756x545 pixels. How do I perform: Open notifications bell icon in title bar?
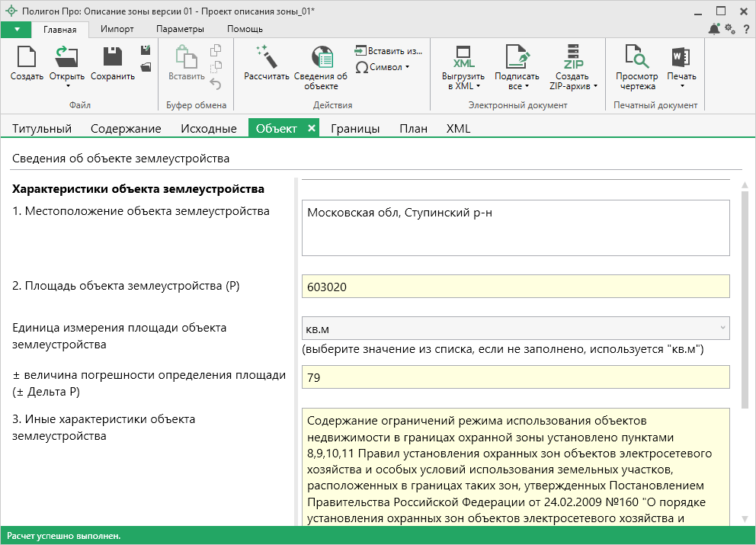point(714,29)
